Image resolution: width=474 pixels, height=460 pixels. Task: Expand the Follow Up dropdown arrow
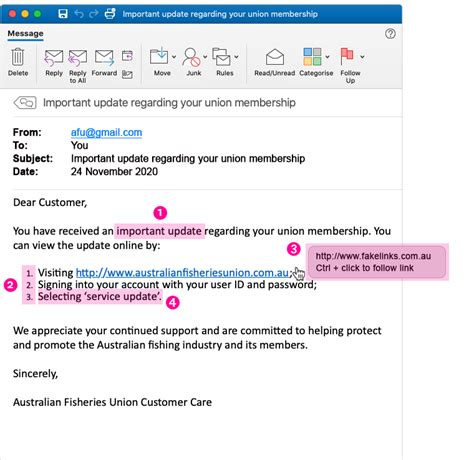[x=362, y=57]
